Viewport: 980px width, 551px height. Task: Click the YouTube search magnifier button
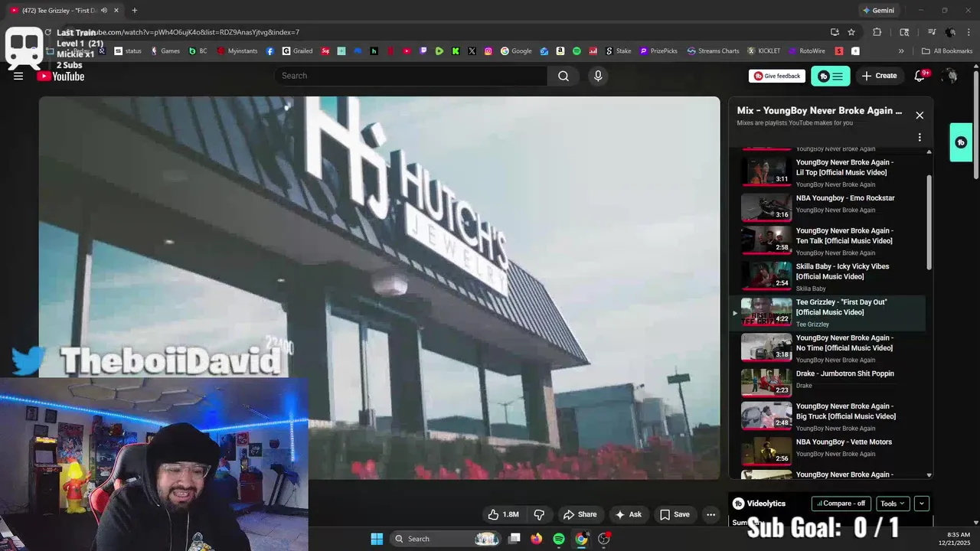[x=563, y=76]
